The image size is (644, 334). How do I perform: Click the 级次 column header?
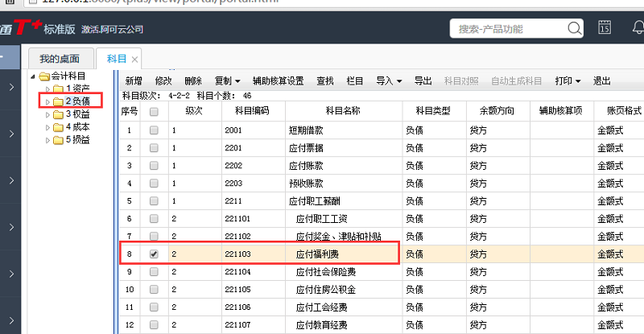(194, 111)
